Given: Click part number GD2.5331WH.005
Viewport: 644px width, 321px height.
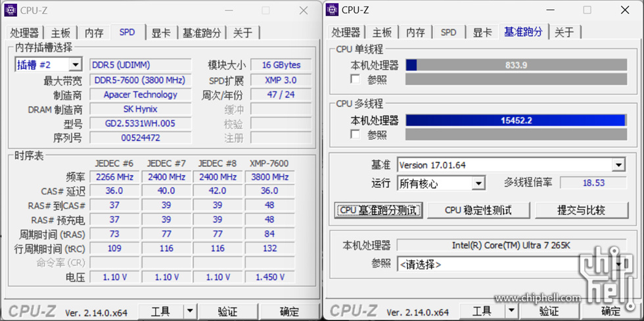Looking at the screenshot, I should 141,123.
